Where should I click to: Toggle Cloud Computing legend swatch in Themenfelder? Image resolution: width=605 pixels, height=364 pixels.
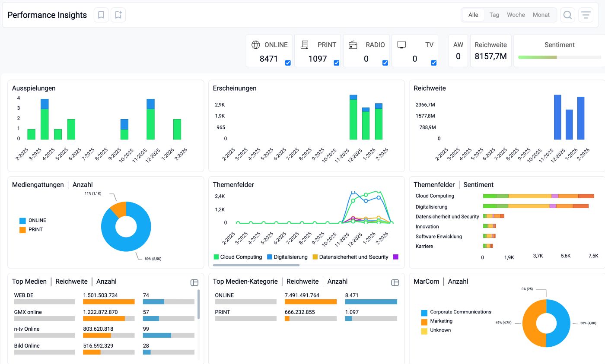pyautogui.click(x=216, y=257)
